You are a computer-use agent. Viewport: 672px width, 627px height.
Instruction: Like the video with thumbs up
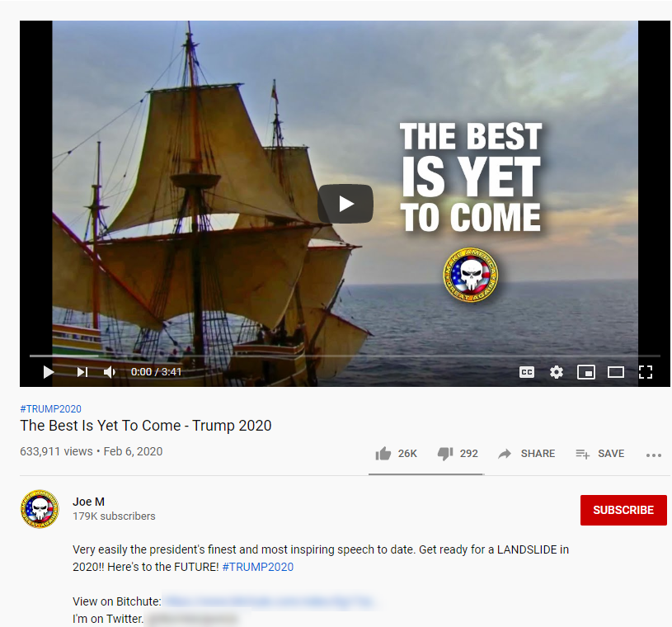click(x=396, y=454)
